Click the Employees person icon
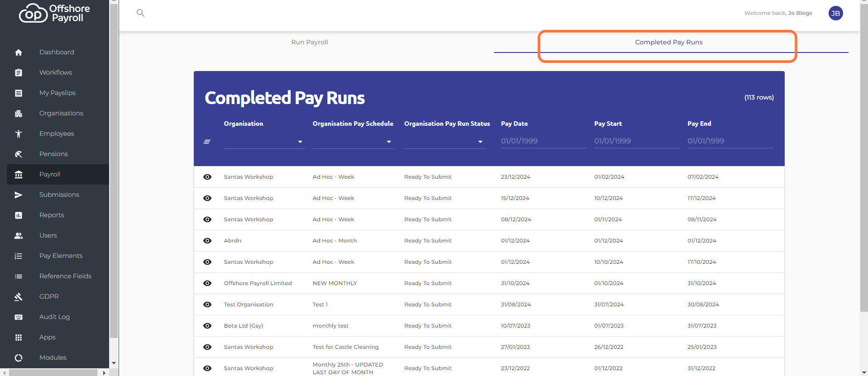Screen dimensions: 868x376 [x=19, y=134]
